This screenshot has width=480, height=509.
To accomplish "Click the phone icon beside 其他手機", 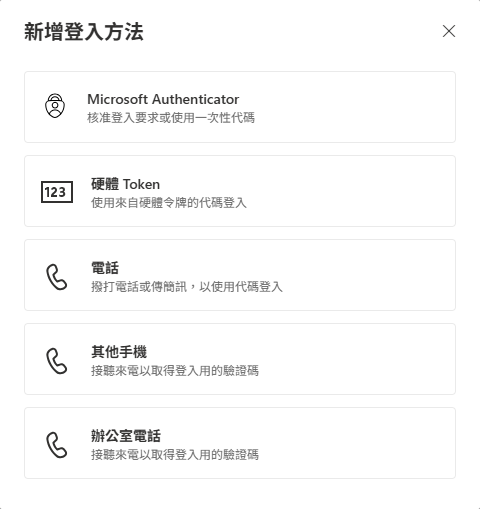I will (56, 361).
